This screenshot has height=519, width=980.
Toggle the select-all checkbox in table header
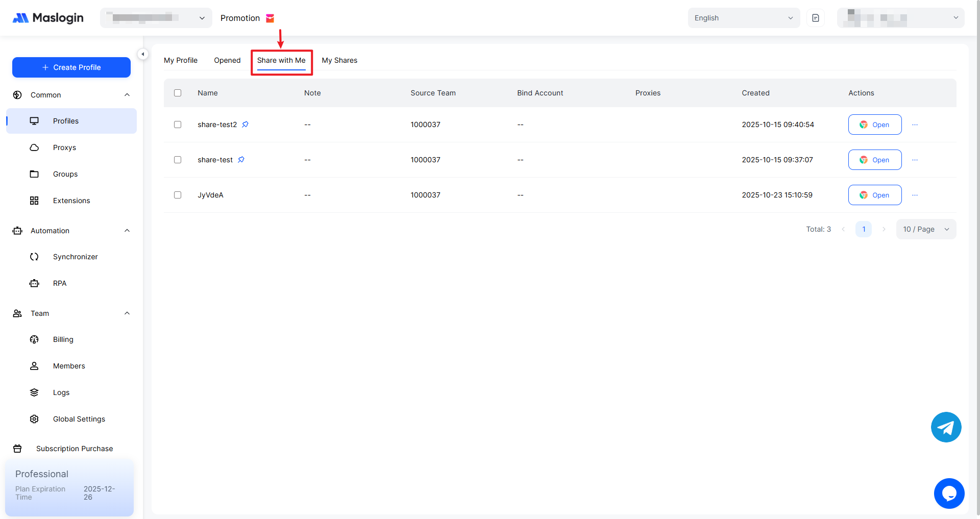(178, 93)
